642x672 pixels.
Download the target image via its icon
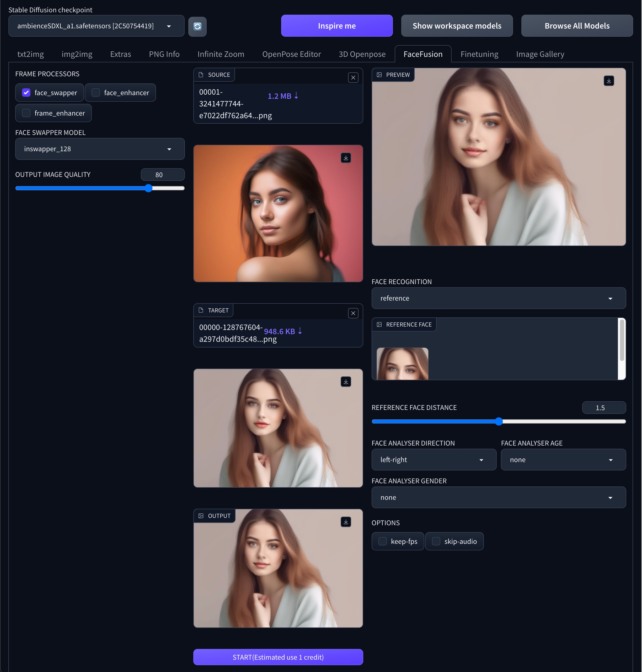[x=346, y=382]
